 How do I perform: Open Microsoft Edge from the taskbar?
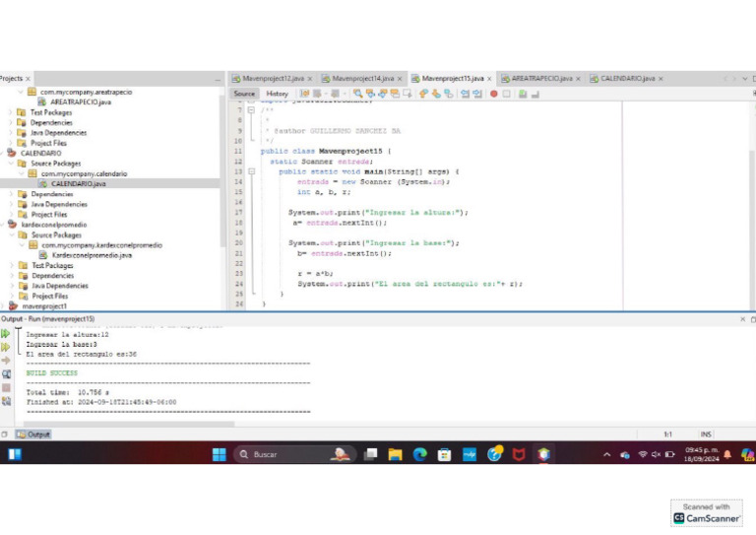[x=419, y=454]
